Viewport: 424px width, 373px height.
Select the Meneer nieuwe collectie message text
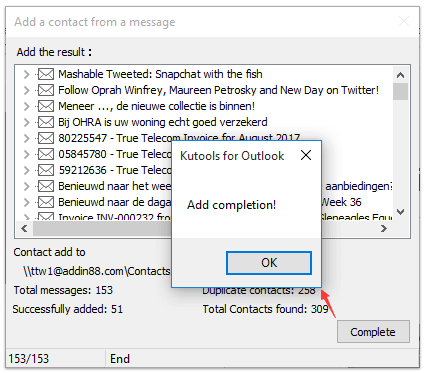coord(156,106)
